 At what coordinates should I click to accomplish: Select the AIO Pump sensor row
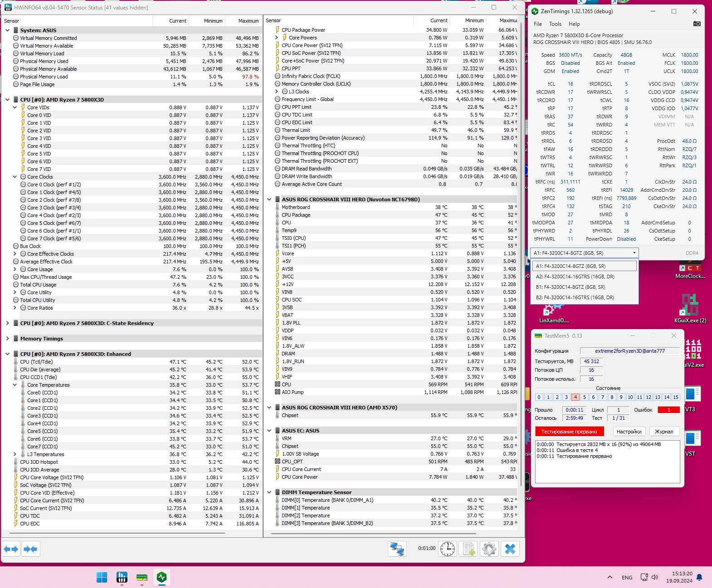tap(391, 392)
